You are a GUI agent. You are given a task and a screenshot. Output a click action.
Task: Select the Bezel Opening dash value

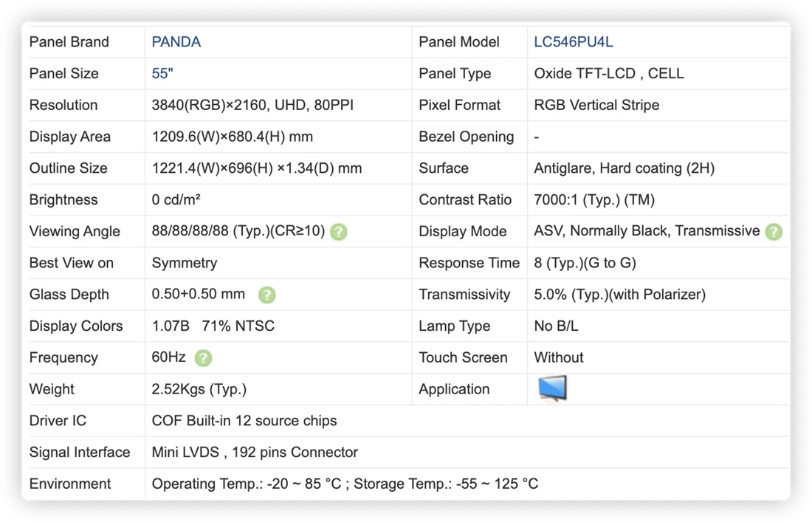tap(537, 137)
